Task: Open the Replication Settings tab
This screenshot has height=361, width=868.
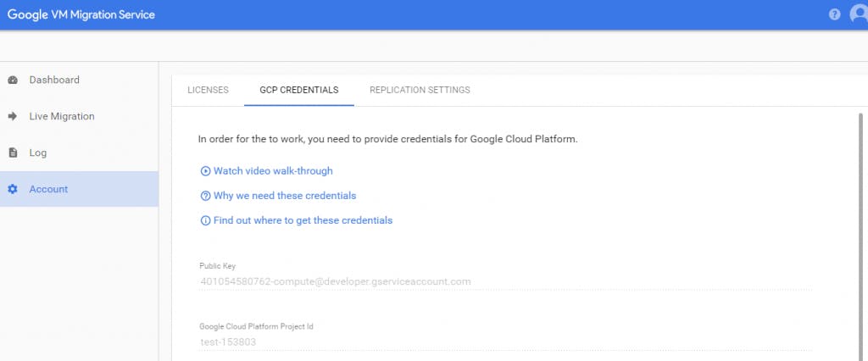Action: (420, 90)
